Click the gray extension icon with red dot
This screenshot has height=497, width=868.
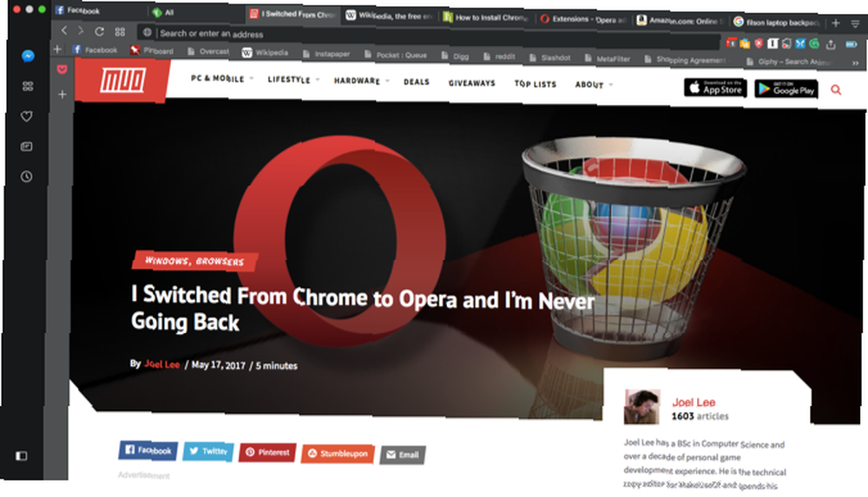[x=786, y=43]
